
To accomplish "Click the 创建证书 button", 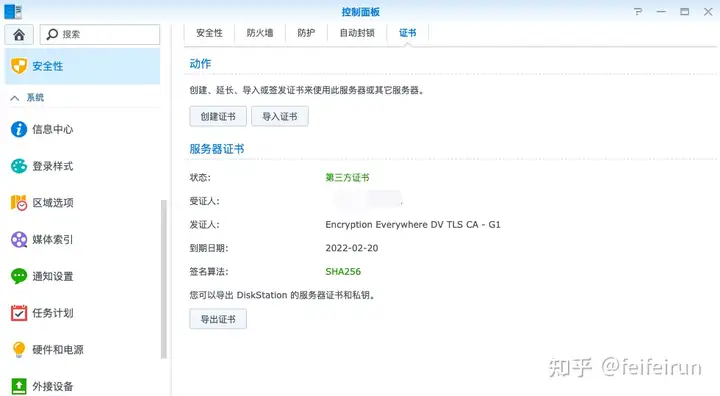I will click(218, 116).
